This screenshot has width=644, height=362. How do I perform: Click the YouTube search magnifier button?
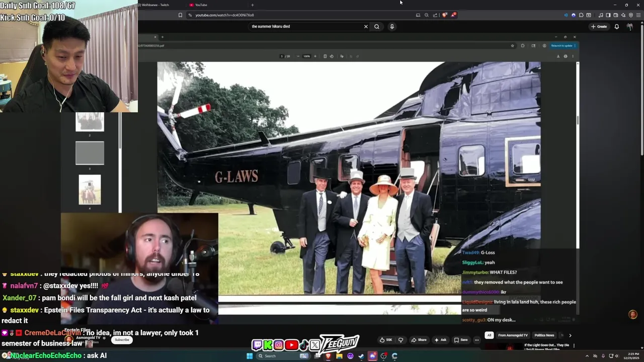(x=376, y=26)
